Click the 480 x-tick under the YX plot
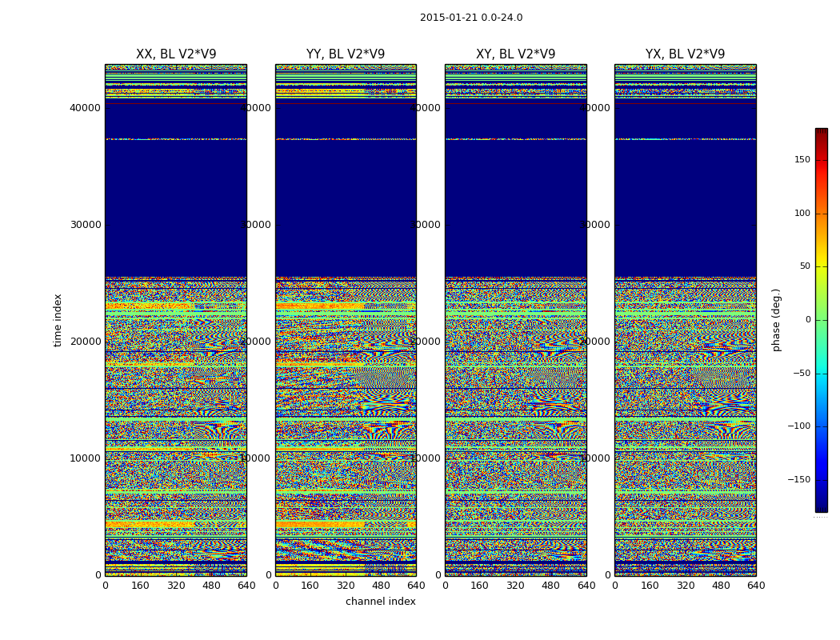 [721, 586]
